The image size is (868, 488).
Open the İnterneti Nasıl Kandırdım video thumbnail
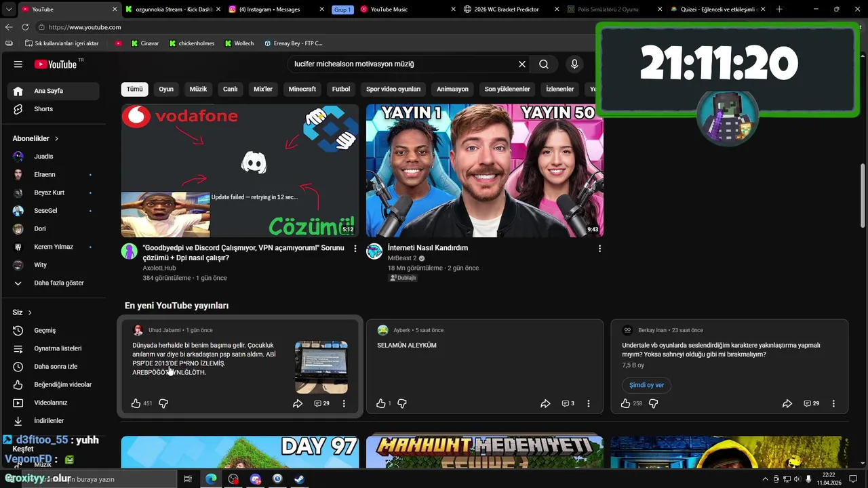[485, 171]
